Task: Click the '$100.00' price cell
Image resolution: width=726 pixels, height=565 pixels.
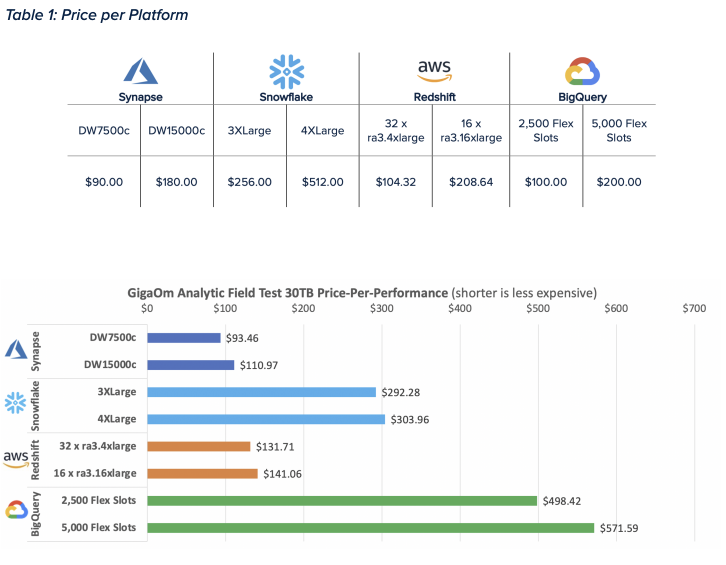Action: [x=546, y=182]
